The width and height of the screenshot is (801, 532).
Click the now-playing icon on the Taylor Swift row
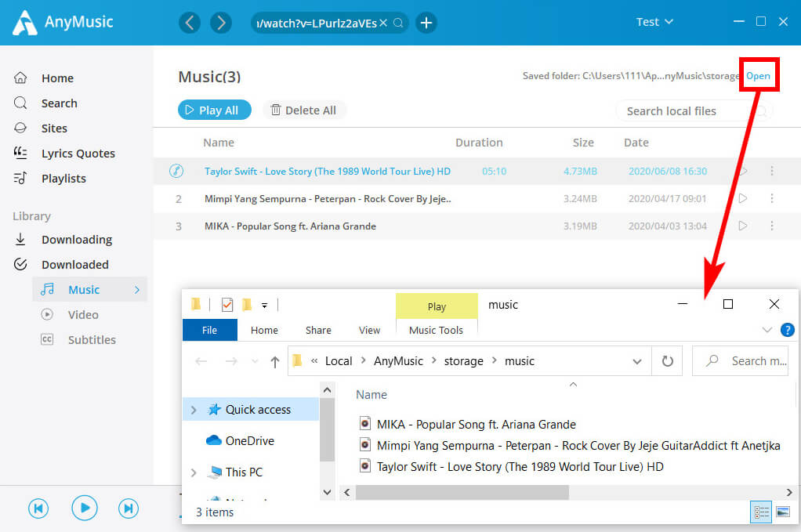pos(176,171)
